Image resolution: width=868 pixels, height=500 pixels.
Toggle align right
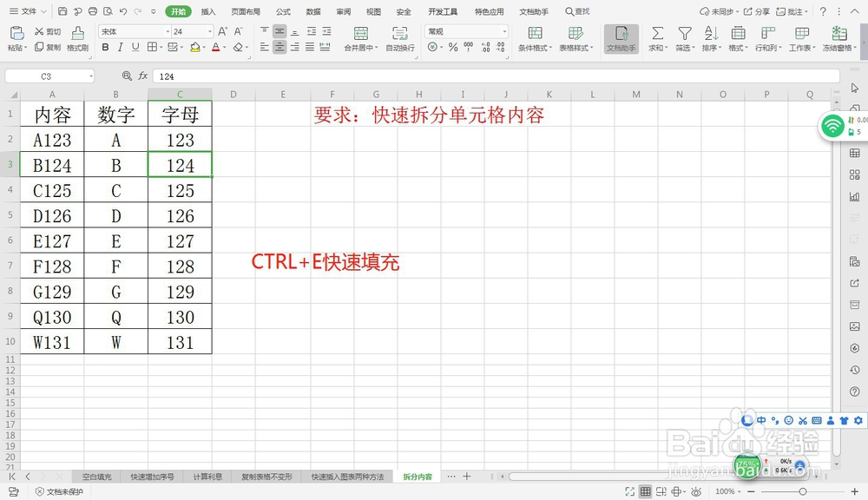(x=295, y=47)
